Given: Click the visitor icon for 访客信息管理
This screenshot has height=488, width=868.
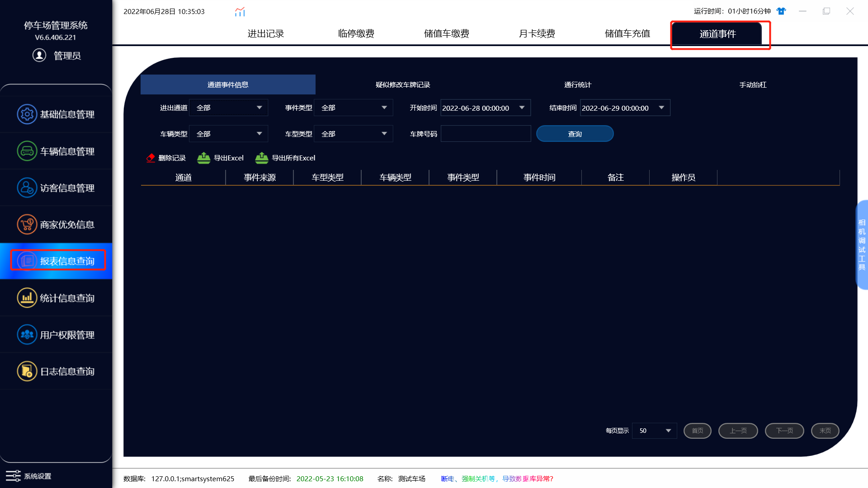Looking at the screenshot, I should [x=27, y=188].
